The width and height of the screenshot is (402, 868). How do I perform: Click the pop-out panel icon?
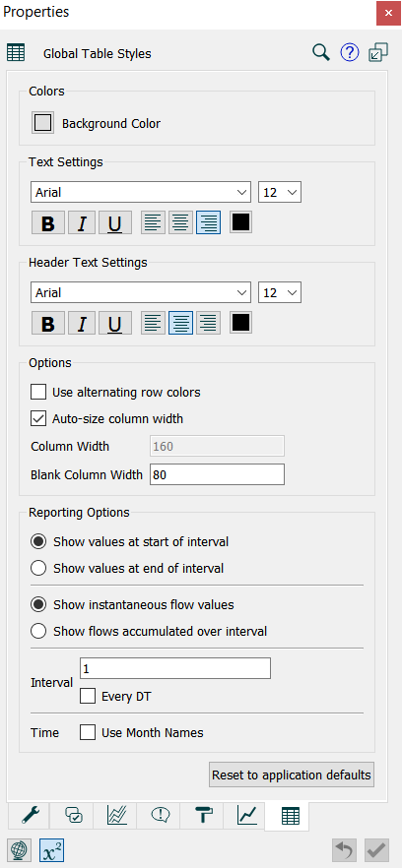(x=378, y=53)
